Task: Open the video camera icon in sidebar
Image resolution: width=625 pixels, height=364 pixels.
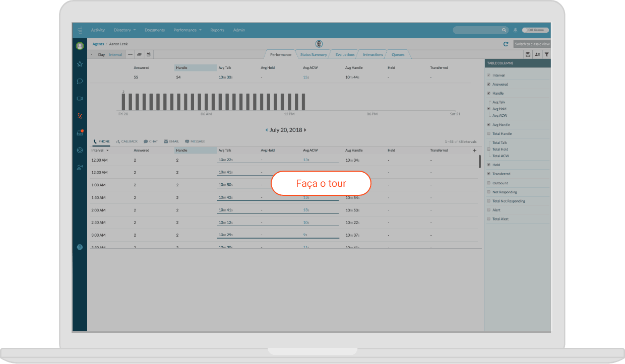Action: 80,99
